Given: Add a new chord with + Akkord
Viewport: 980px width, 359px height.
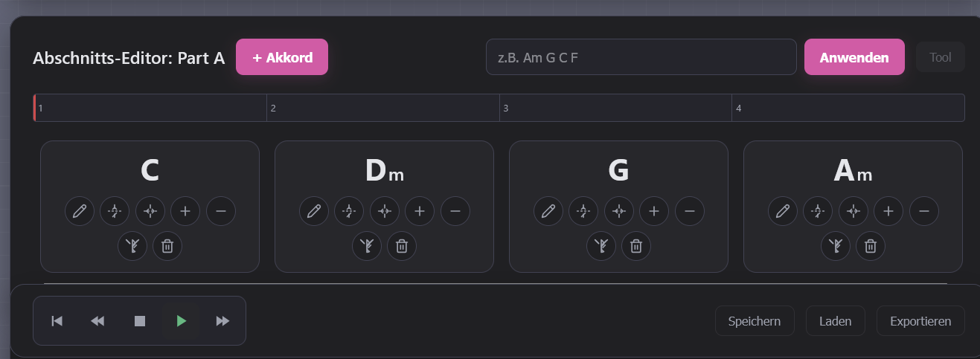Looking at the screenshot, I should [282, 57].
